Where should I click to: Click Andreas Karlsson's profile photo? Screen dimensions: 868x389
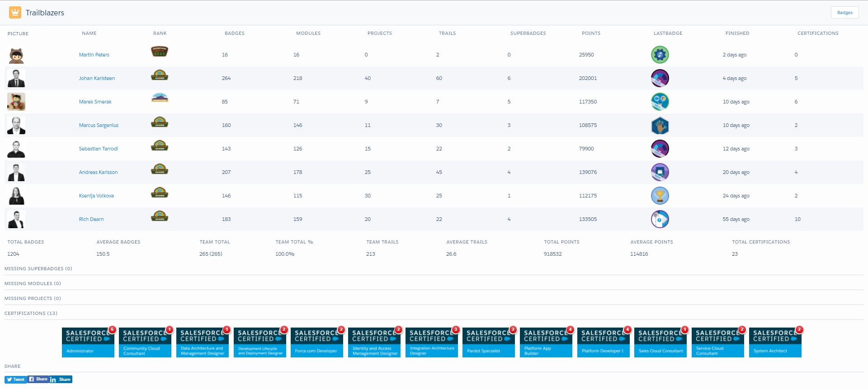16,172
